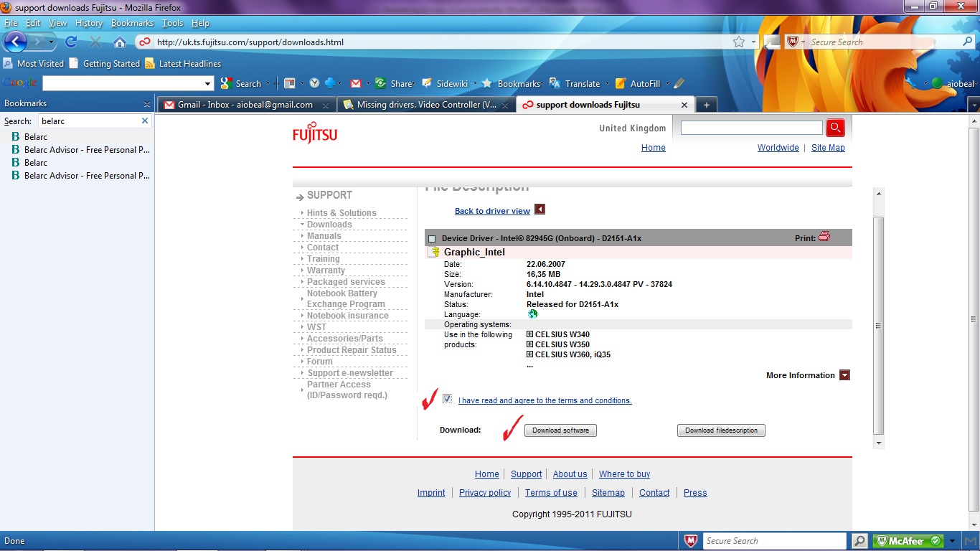Click the Gmail icon in Google toolbar
Image resolution: width=980 pixels, height=551 pixels.
tap(355, 83)
